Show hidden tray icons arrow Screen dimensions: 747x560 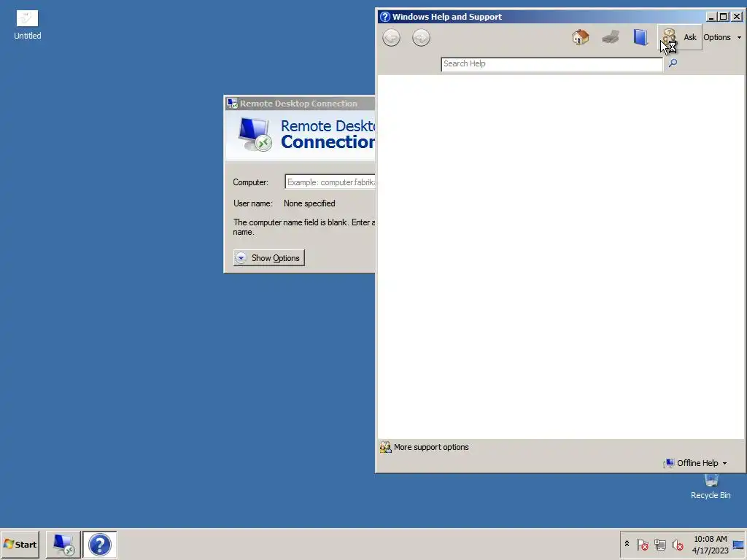627,544
